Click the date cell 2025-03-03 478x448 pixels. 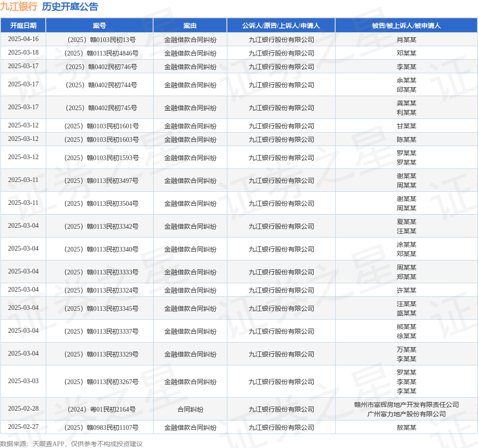pyautogui.click(x=23, y=381)
